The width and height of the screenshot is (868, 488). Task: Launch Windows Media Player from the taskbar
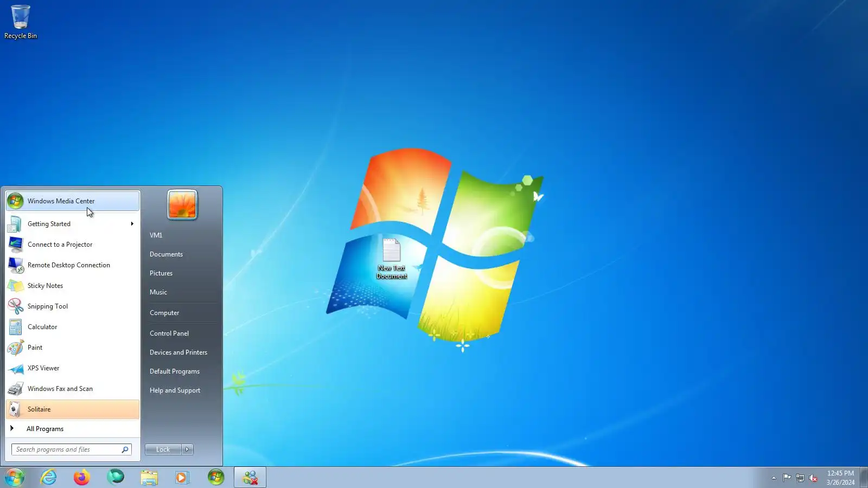(182, 478)
